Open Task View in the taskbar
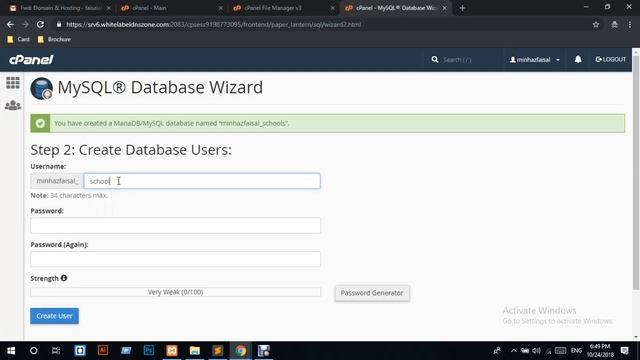Image resolution: width=640 pixels, height=360 pixels. (x=56, y=351)
